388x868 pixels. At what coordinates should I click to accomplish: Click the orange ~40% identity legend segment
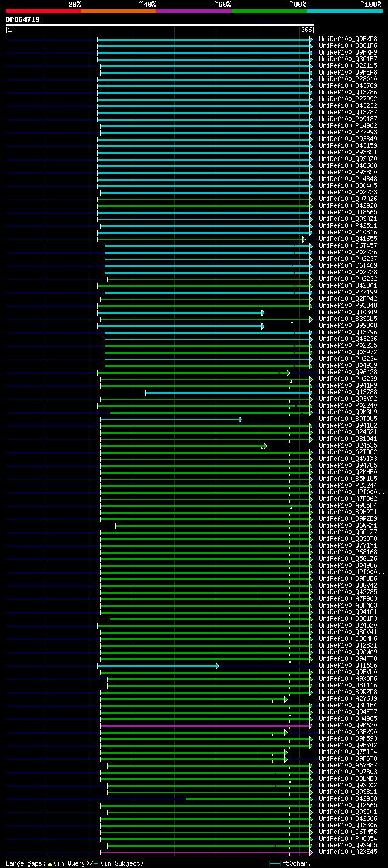(119, 11)
